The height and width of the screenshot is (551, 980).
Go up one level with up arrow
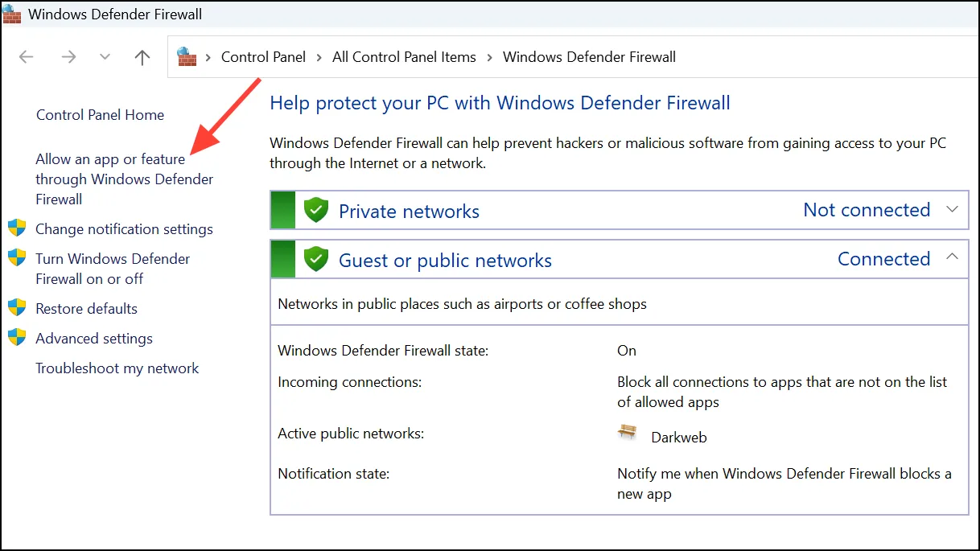(142, 57)
